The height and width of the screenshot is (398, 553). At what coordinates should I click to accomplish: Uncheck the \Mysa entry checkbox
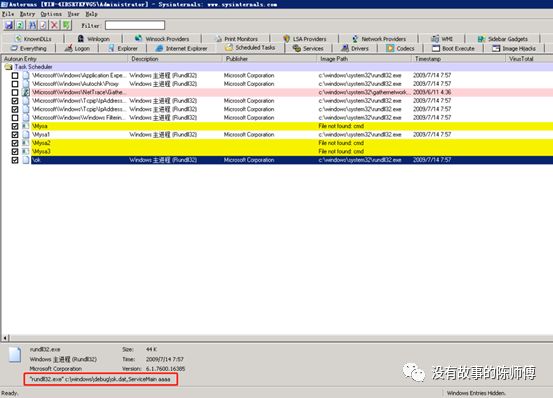point(15,126)
